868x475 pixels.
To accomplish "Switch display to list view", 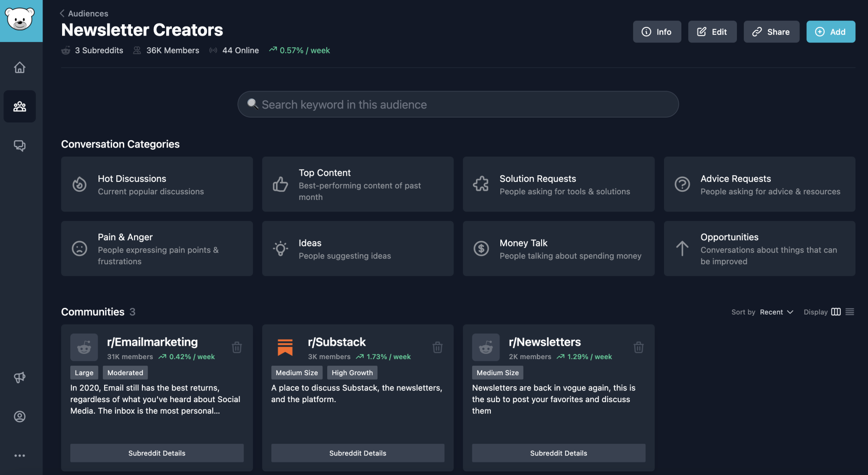I will point(850,312).
